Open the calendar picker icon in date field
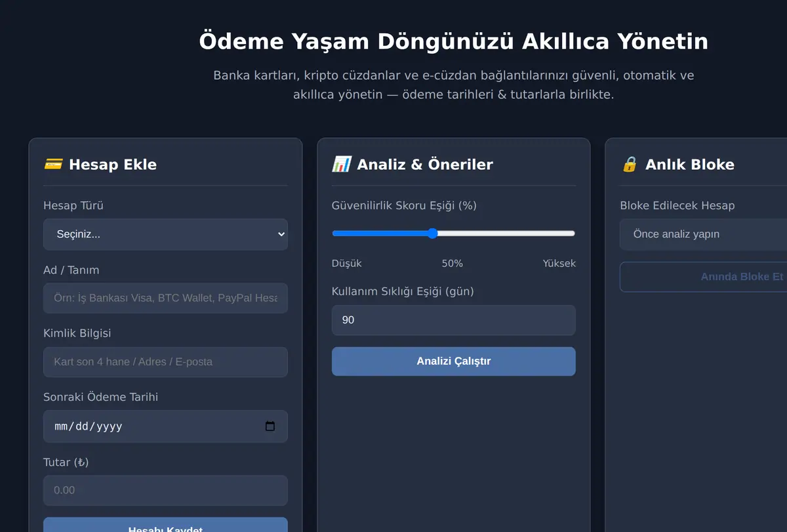The width and height of the screenshot is (787, 532). (270, 426)
